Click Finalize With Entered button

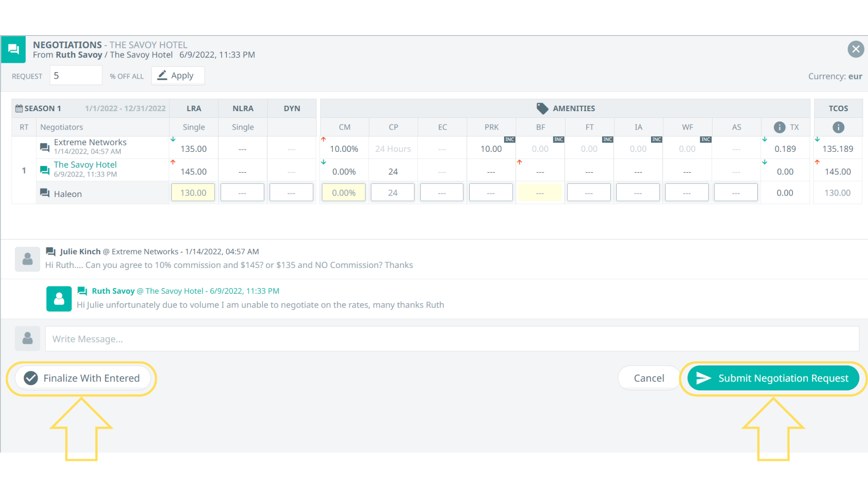point(82,378)
